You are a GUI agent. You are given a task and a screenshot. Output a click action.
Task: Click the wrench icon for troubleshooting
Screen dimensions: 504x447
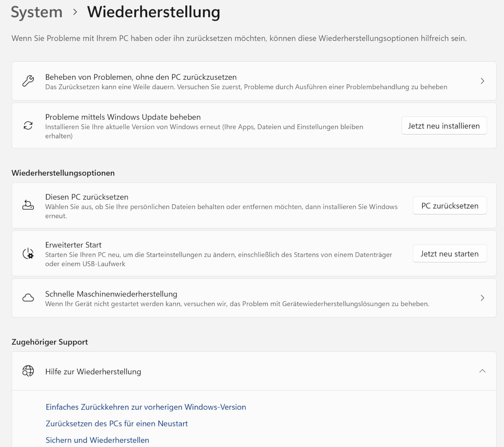coord(28,81)
